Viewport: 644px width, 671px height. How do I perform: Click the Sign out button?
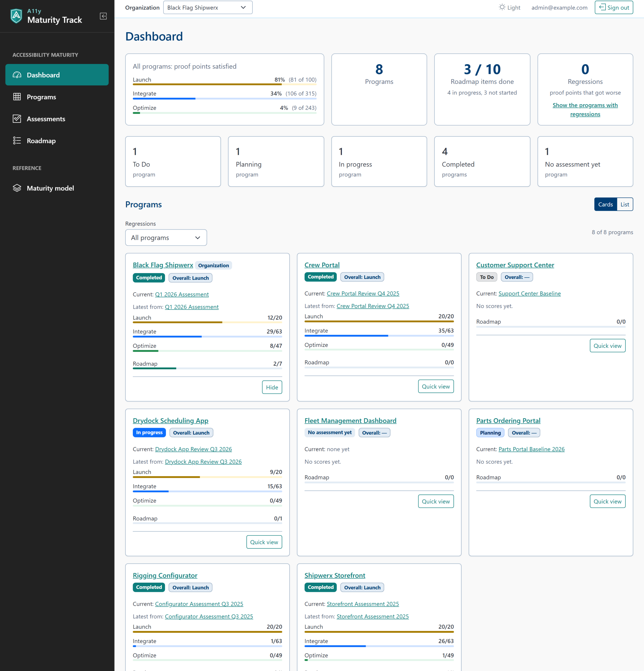(614, 8)
